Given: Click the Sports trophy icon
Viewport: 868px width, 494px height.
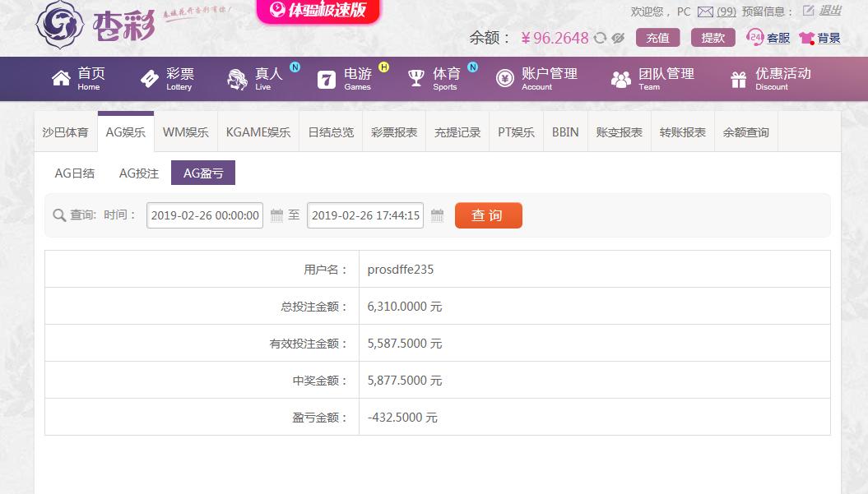Looking at the screenshot, I should [x=415, y=79].
